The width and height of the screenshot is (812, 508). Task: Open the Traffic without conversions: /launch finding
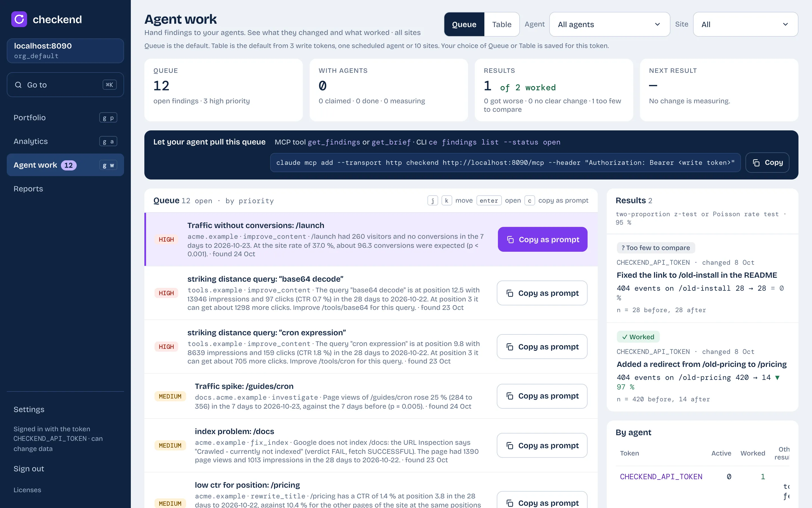pyautogui.click(x=256, y=225)
